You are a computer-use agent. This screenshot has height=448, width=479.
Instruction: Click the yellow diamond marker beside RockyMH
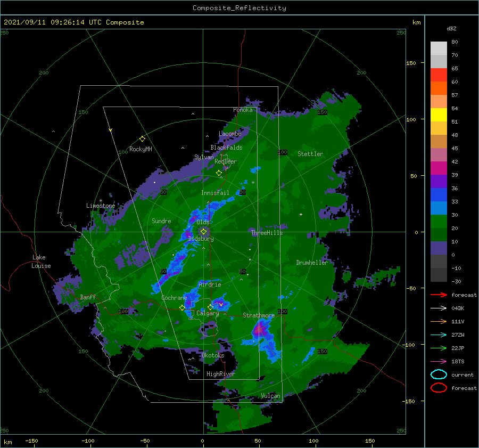142,139
